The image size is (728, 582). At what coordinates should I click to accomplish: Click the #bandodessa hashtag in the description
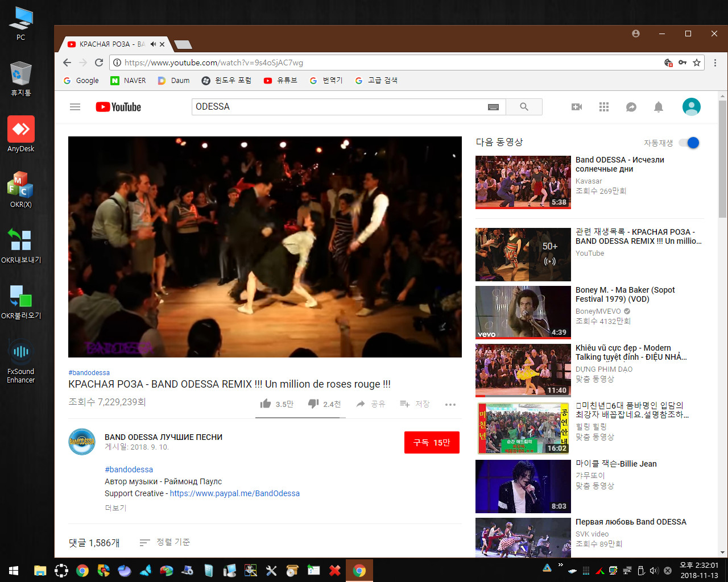point(129,469)
